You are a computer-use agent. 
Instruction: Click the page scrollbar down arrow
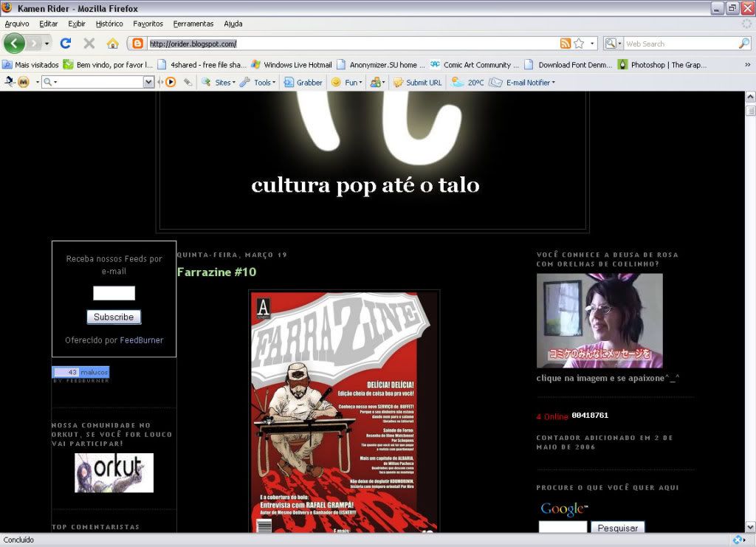pos(750,527)
